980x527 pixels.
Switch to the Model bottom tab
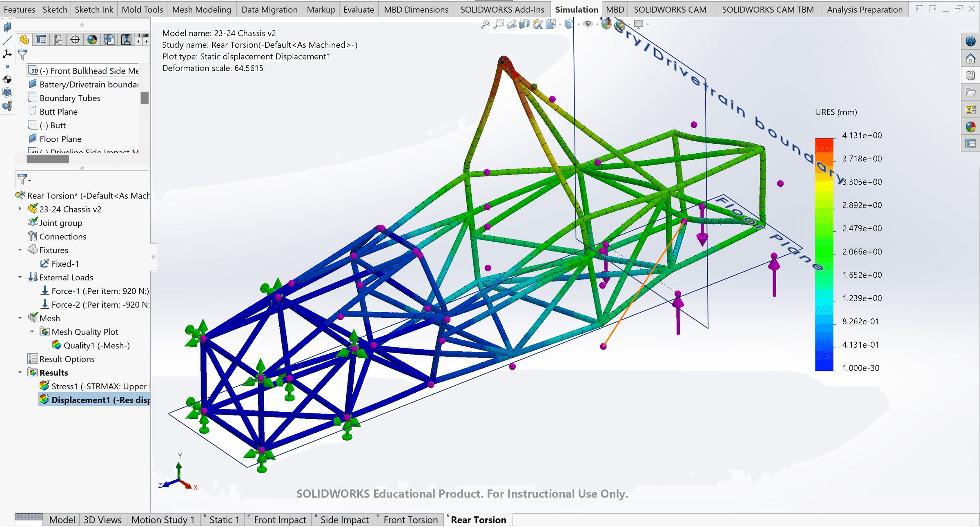tap(62, 520)
